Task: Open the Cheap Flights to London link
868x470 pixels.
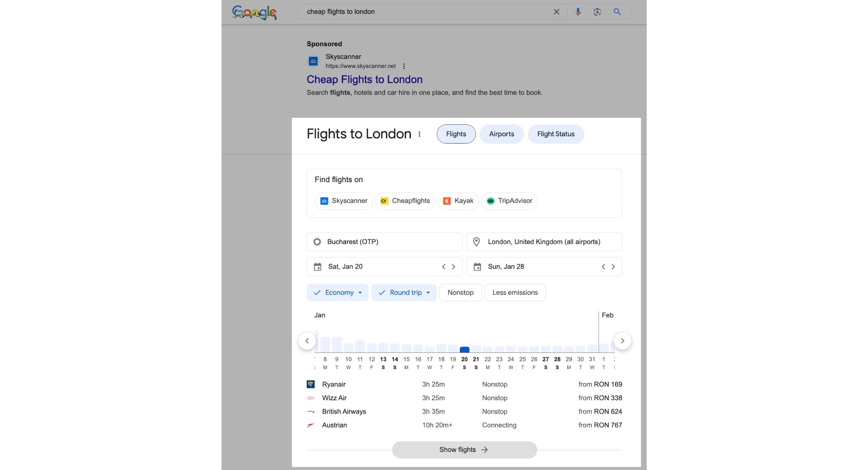Action: click(x=365, y=80)
